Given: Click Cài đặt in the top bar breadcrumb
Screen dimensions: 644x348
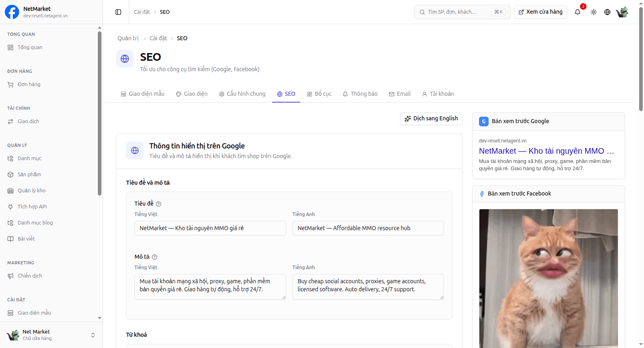Looking at the screenshot, I should point(142,12).
